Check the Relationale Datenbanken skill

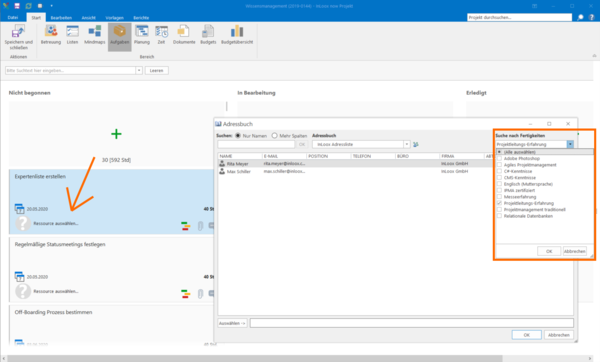click(499, 216)
